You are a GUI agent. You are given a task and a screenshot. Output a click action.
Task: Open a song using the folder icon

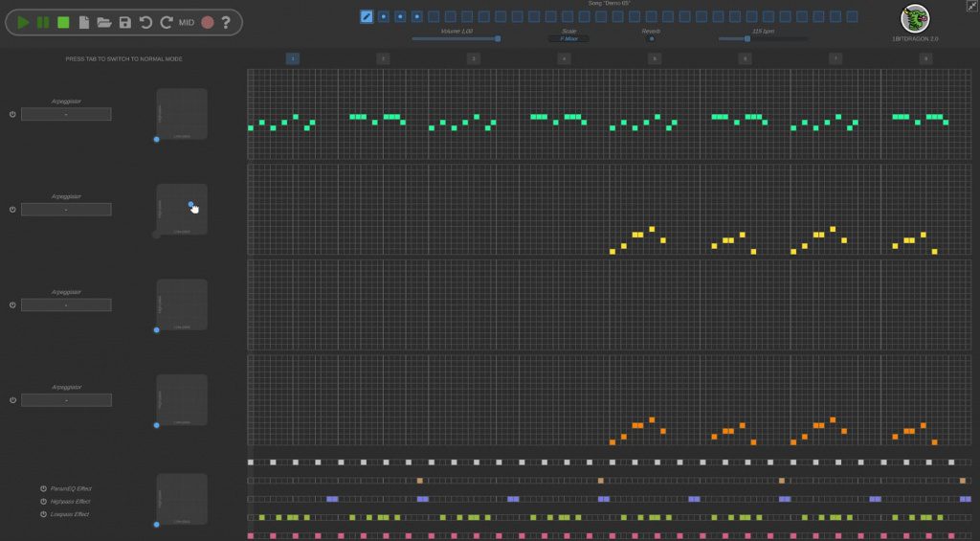(104, 22)
